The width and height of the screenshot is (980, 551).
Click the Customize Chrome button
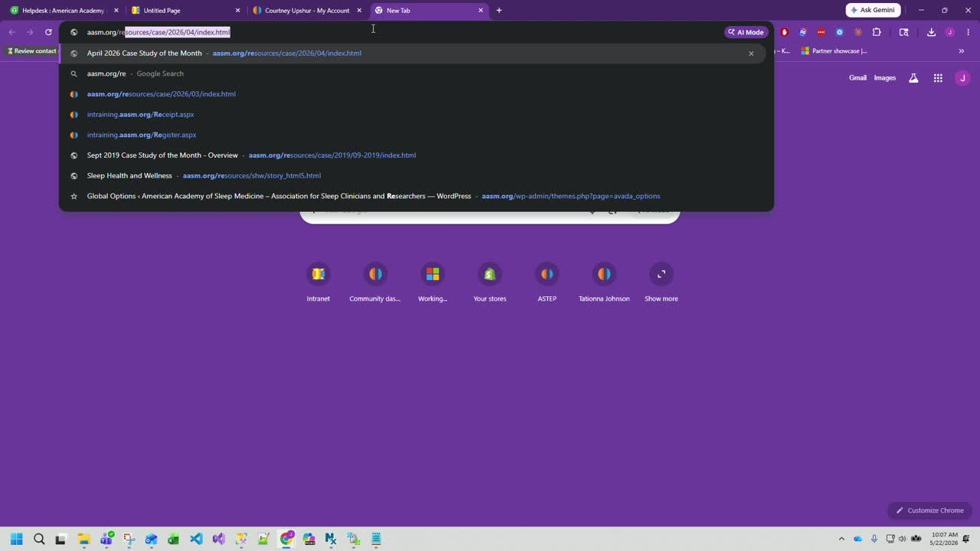click(x=929, y=510)
